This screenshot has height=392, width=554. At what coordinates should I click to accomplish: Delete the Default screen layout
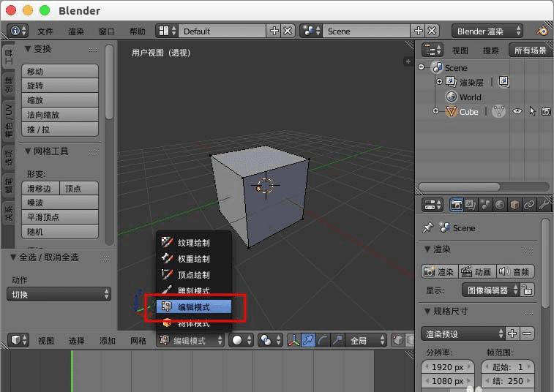pyautogui.click(x=288, y=31)
